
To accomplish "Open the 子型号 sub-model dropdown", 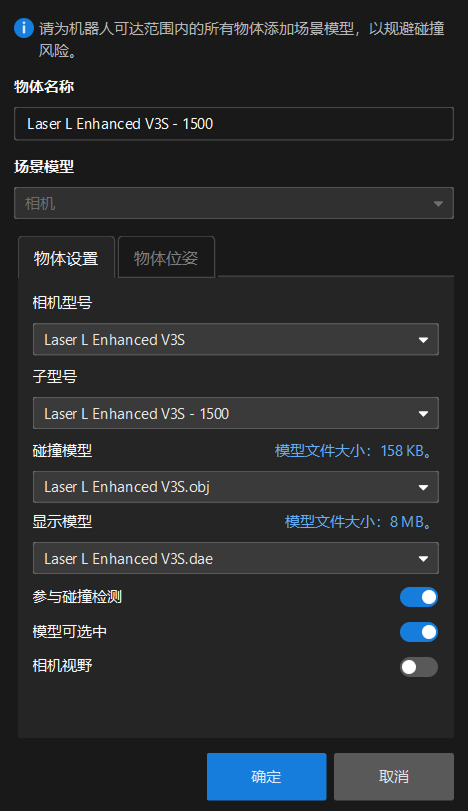I will point(236,413).
